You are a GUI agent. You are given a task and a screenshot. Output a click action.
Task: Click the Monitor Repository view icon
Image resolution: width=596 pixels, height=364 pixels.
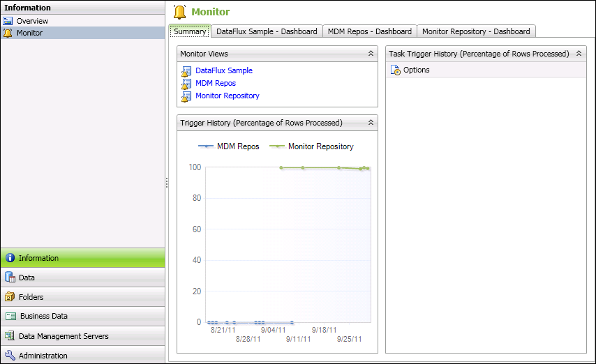coord(186,96)
